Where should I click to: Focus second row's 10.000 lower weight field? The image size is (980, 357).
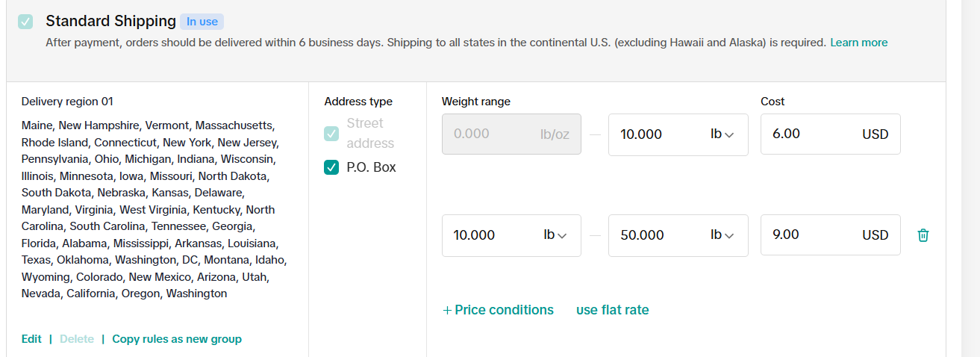pyautogui.click(x=489, y=235)
